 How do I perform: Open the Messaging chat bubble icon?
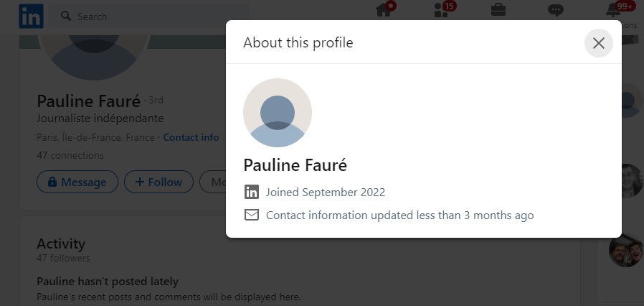tap(556, 10)
